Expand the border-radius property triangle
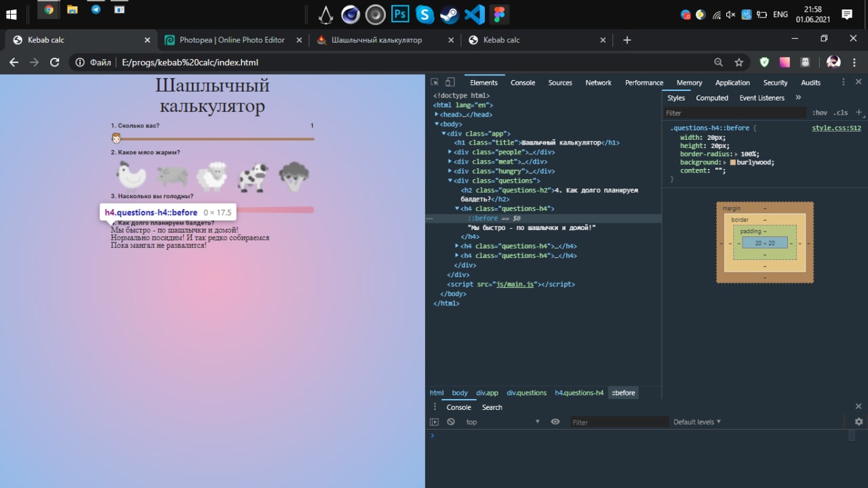The width and height of the screenshot is (868, 488). (x=735, y=153)
